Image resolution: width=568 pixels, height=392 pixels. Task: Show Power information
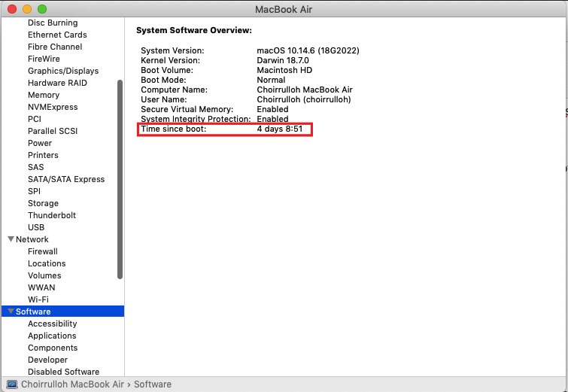[x=40, y=143]
